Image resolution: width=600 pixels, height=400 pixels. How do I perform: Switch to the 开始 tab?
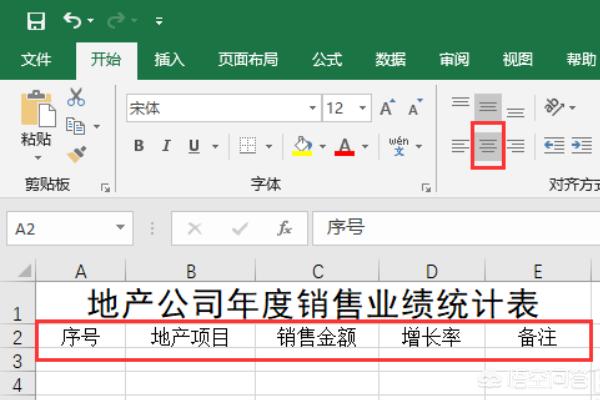pos(106,60)
